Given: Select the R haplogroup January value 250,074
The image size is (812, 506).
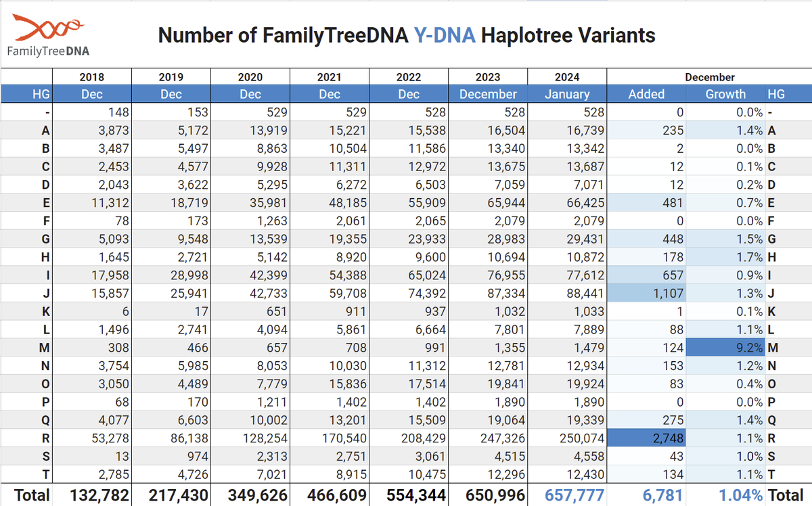Looking at the screenshot, I should click(567, 437).
